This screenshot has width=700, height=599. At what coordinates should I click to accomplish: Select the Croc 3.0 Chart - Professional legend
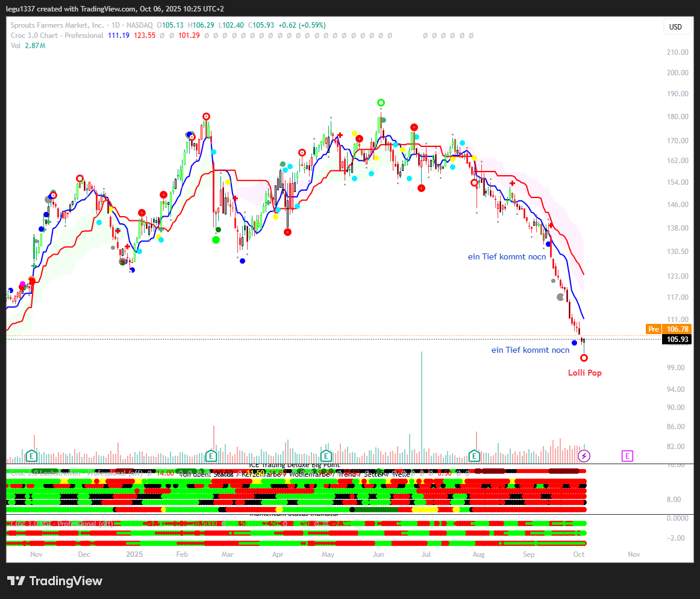[x=57, y=36]
